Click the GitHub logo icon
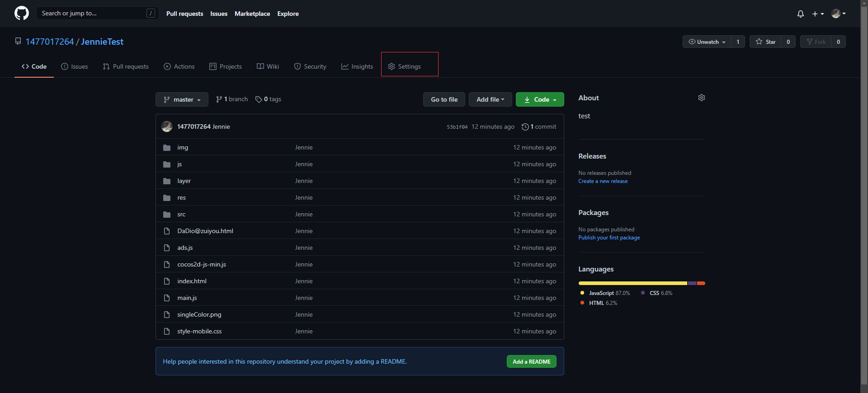868x393 pixels. 22,13
